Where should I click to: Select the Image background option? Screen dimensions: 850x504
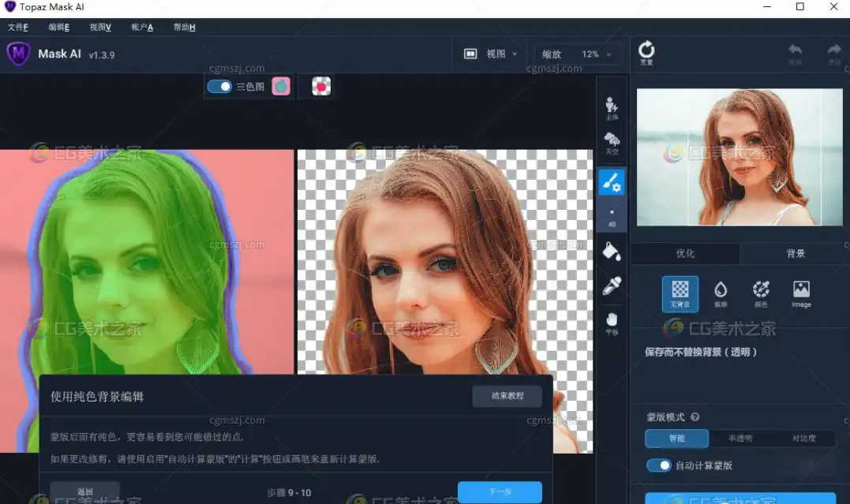[x=800, y=293]
